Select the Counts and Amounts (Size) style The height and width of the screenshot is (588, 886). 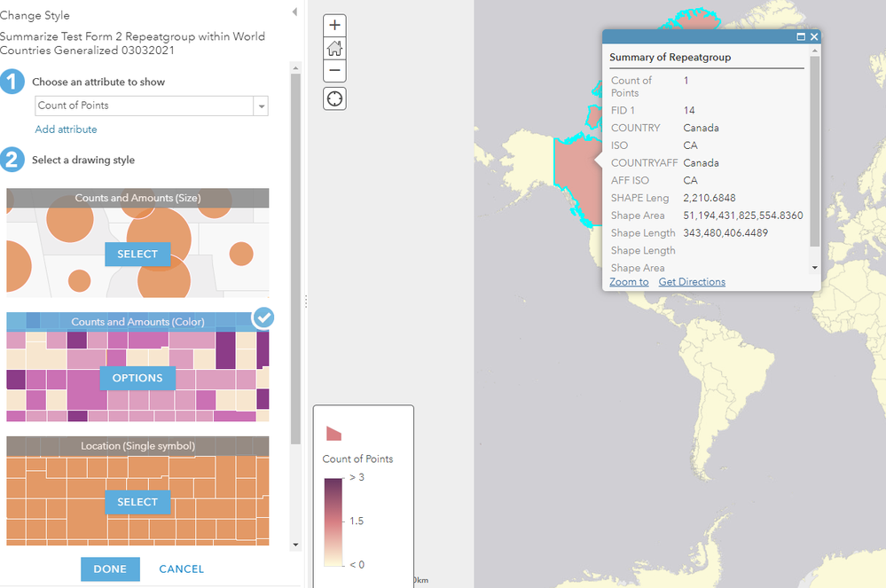pos(137,255)
